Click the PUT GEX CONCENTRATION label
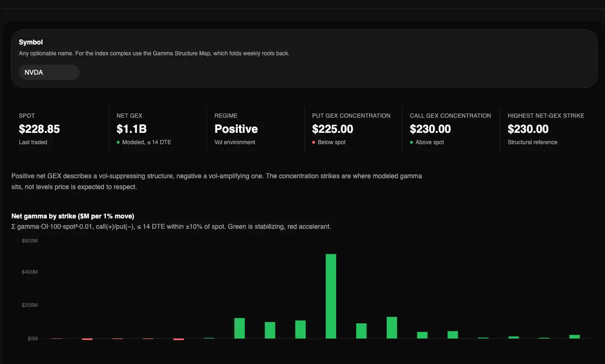605x364 pixels. 351,116
